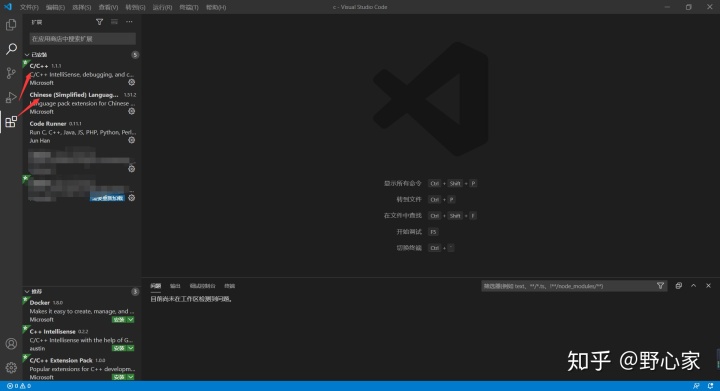720x391 pixels.
Task: Focus the extensions marketplace search box
Action: (83, 39)
